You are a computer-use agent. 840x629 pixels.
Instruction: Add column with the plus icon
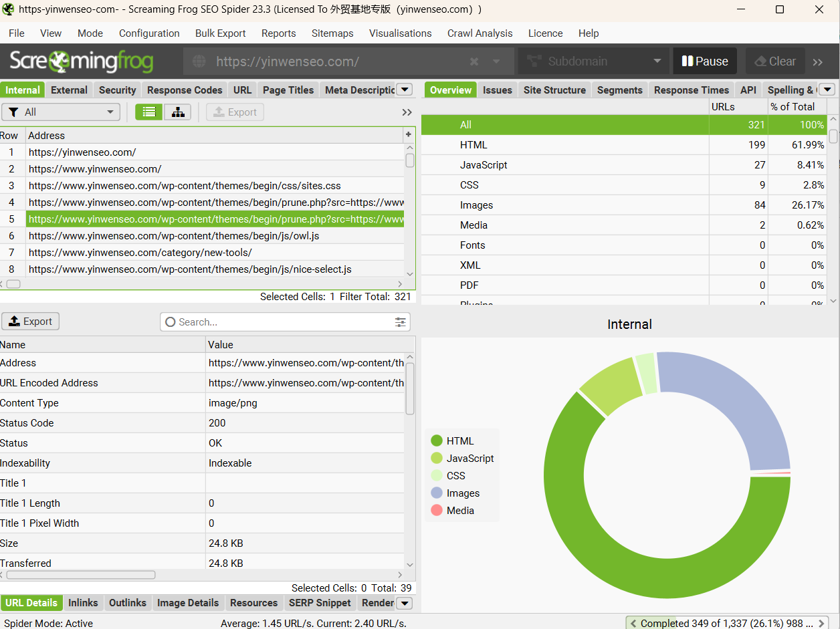(x=409, y=135)
